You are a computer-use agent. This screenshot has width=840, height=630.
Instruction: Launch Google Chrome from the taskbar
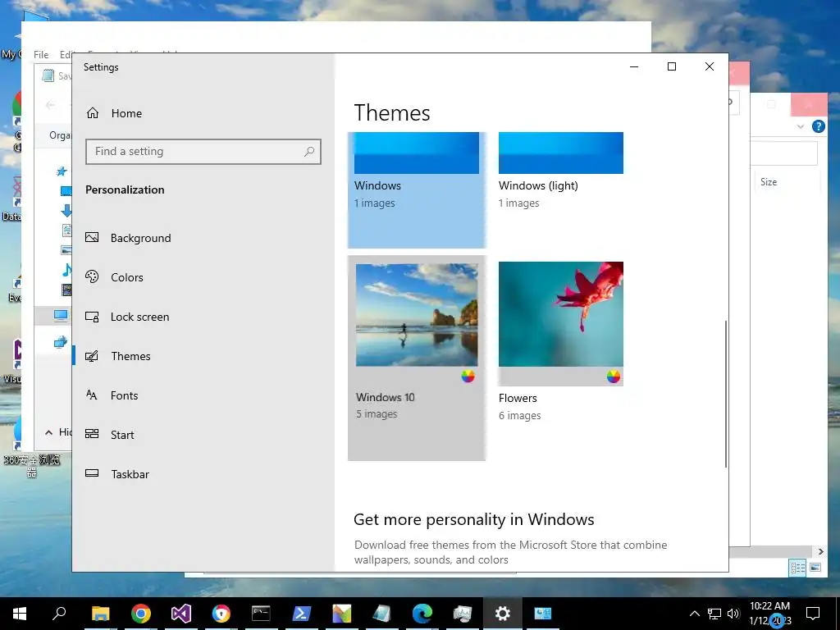[x=141, y=614]
